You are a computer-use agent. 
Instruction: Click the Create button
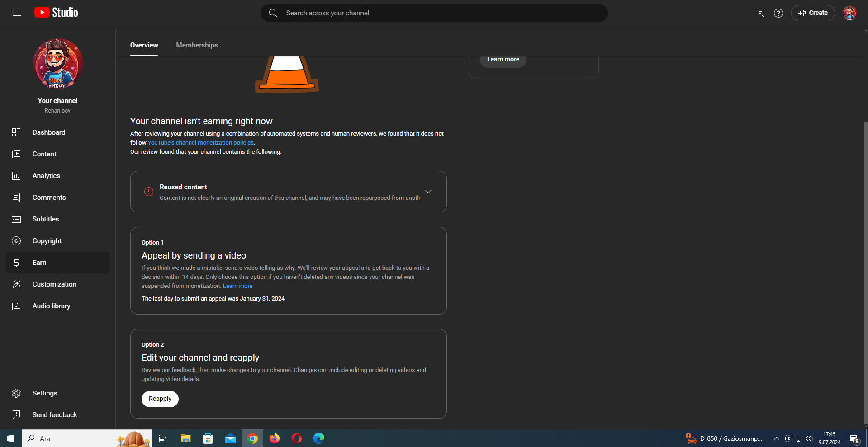pos(813,13)
